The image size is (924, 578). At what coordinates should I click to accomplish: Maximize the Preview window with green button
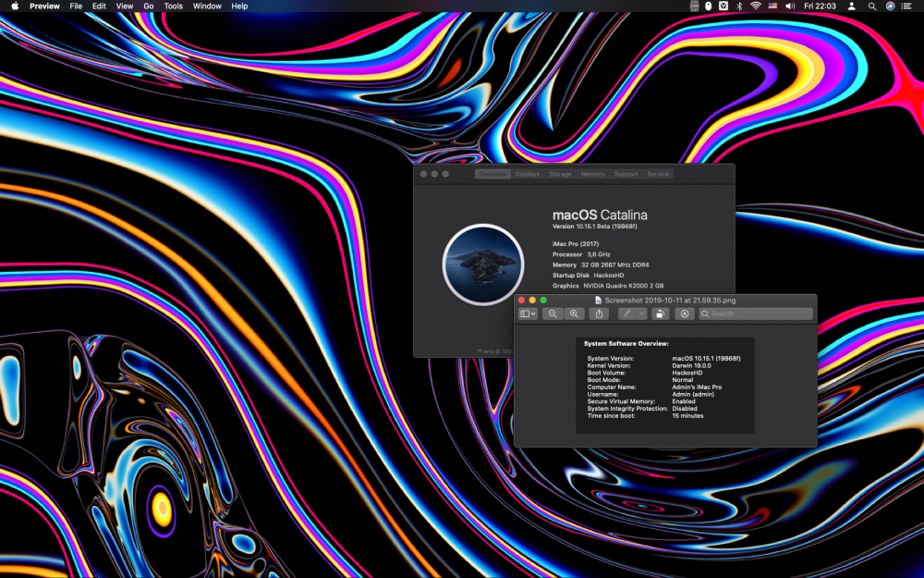543,301
